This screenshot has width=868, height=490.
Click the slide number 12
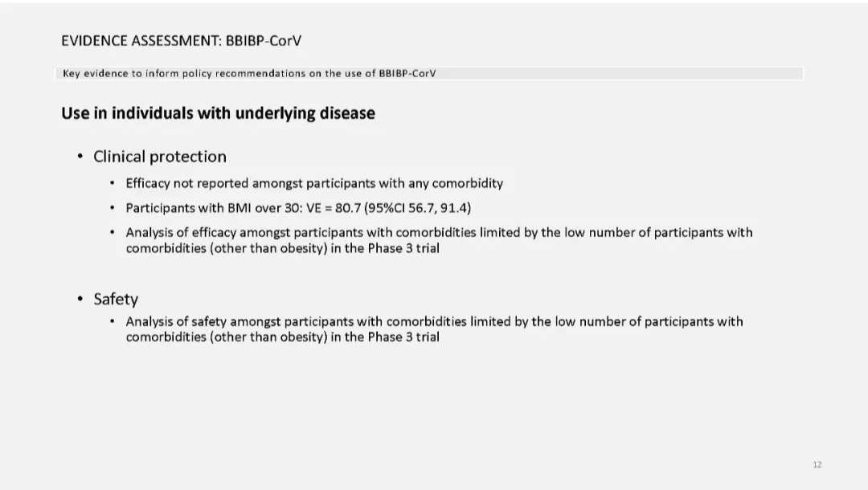[817, 465]
